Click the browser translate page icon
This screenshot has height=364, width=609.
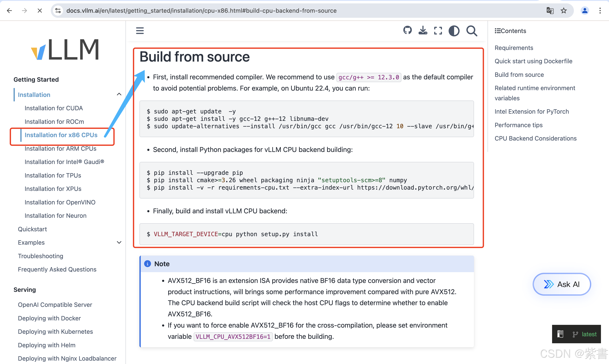(x=550, y=11)
